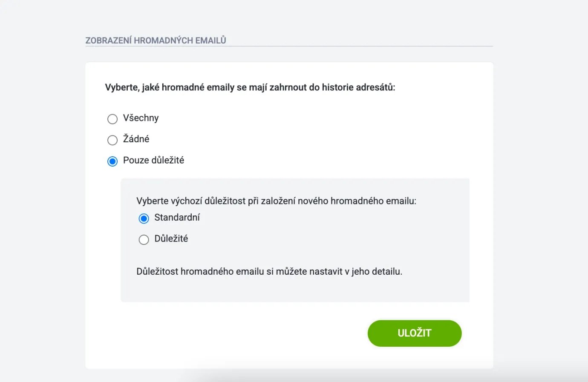Select the Žádné radio button circle
Image resolution: width=588 pixels, height=382 pixels.
tap(112, 140)
